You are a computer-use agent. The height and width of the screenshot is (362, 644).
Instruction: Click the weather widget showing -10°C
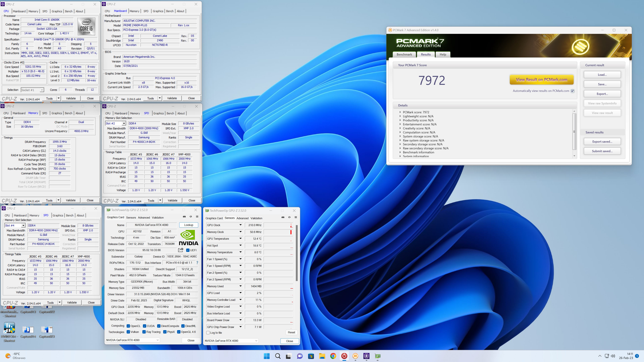pos(15,356)
